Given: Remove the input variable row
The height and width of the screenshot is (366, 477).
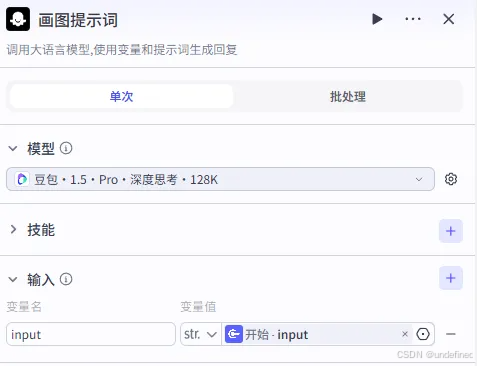Looking at the screenshot, I should 451,334.
